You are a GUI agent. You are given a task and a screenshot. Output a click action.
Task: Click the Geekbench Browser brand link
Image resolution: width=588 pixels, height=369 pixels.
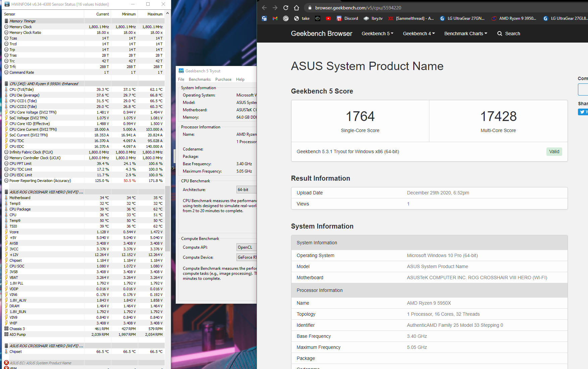pyautogui.click(x=321, y=34)
